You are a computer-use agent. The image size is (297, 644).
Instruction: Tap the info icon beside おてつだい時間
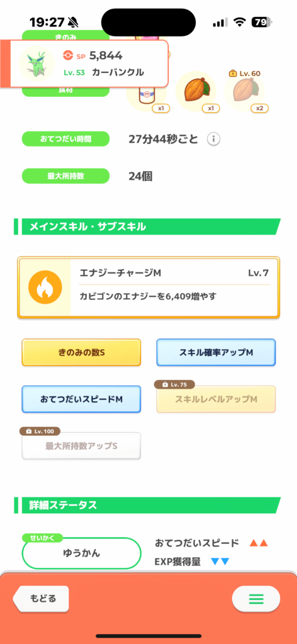click(x=213, y=140)
